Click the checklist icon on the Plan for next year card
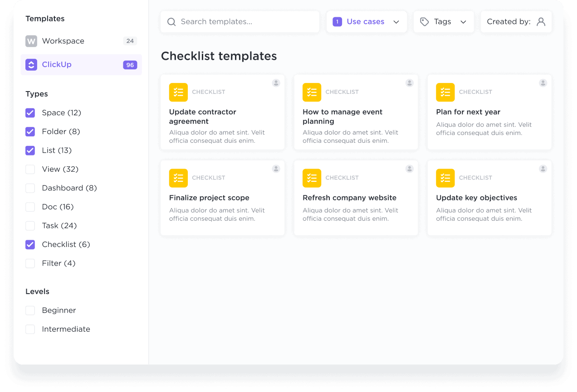 pos(445,92)
